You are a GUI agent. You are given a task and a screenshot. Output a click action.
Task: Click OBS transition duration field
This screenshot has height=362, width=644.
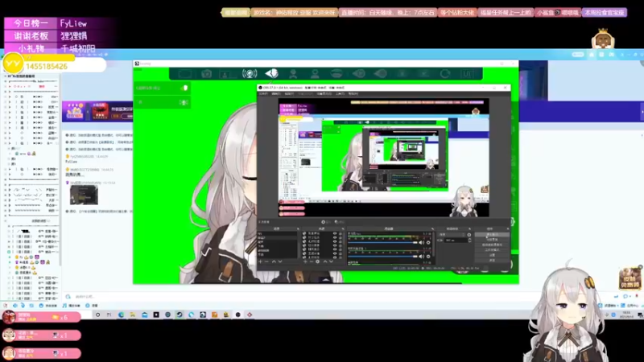coord(456,240)
